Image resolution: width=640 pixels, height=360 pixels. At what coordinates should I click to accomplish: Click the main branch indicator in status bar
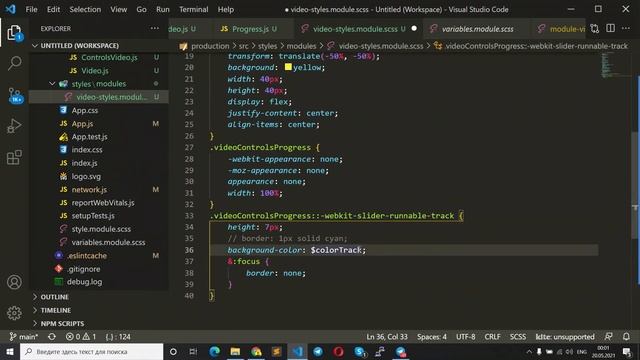tap(24, 337)
